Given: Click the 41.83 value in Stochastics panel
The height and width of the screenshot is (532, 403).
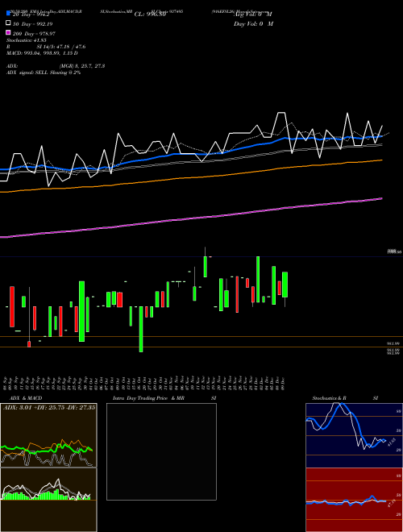Looking at the screenshot, I should pos(390,443).
